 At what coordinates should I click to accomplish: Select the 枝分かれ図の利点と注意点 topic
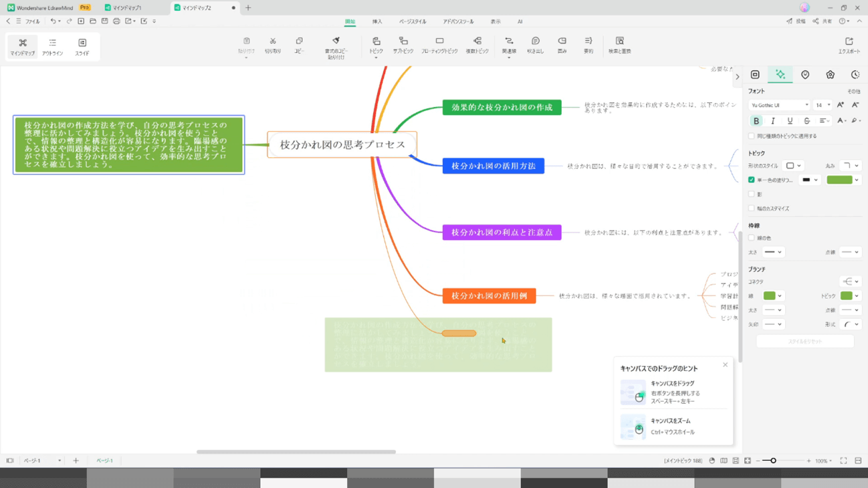[x=502, y=232]
